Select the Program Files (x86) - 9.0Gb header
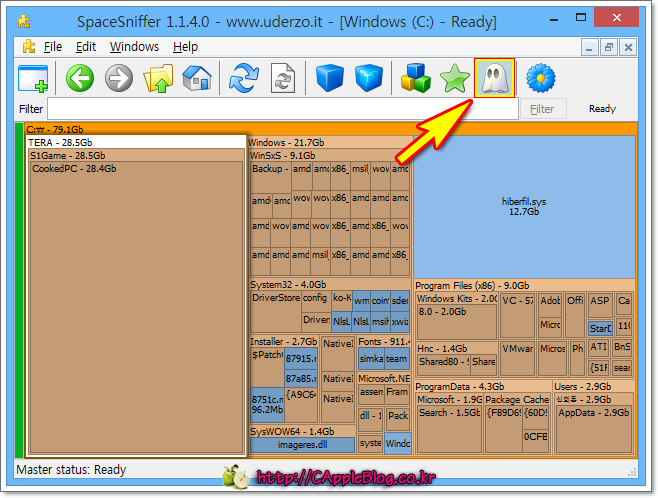Screen dimensions: 658x498 tap(524, 286)
